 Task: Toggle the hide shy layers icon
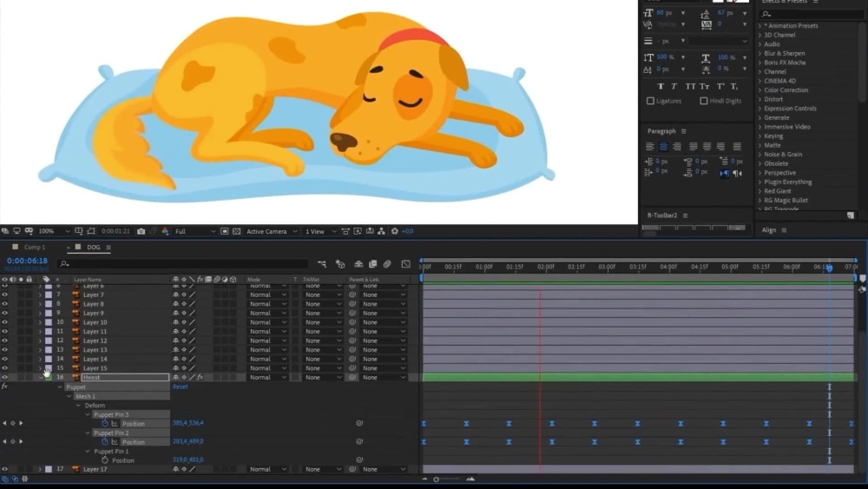pyautogui.click(x=358, y=264)
